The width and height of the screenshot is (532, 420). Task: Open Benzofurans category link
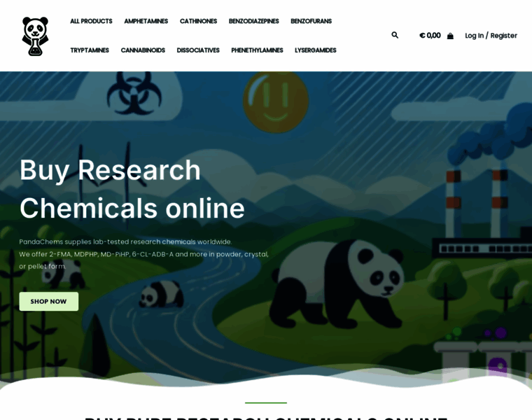(x=311, y=21)
